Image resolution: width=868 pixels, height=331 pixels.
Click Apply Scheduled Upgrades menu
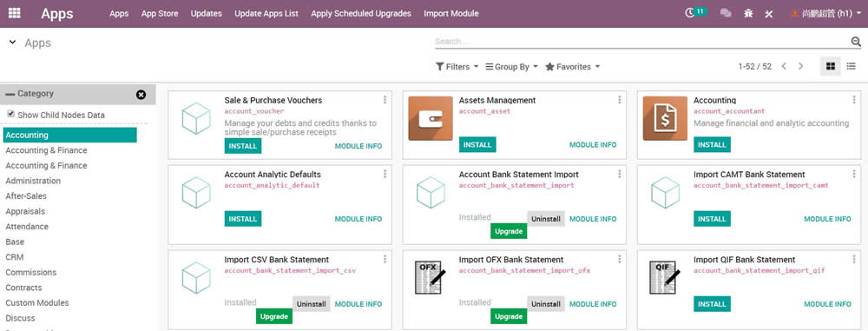[361, 13]
